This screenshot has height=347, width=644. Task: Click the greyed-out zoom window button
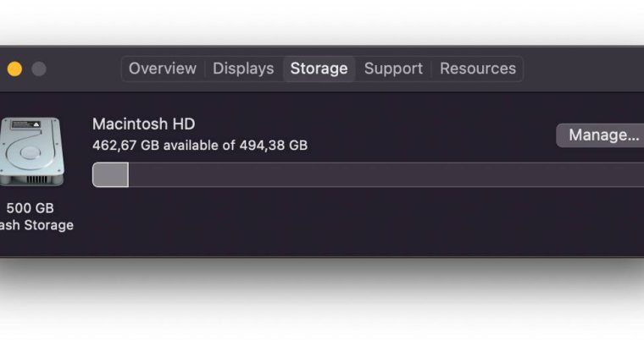coord(39,69)
